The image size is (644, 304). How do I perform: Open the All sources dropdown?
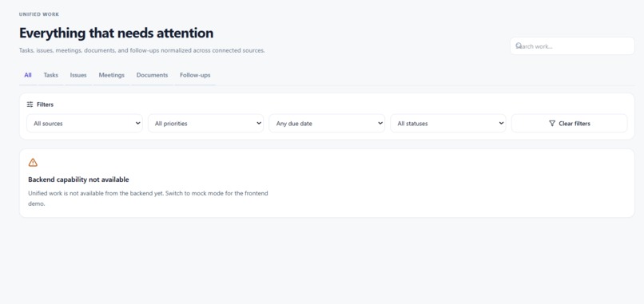point(85,123)
